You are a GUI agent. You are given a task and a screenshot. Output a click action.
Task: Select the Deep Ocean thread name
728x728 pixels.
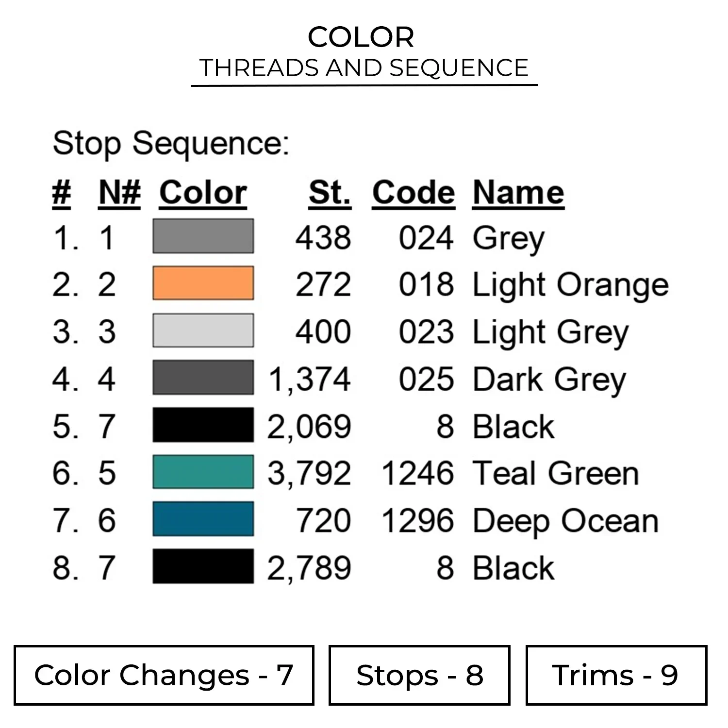tap(565, 521)
